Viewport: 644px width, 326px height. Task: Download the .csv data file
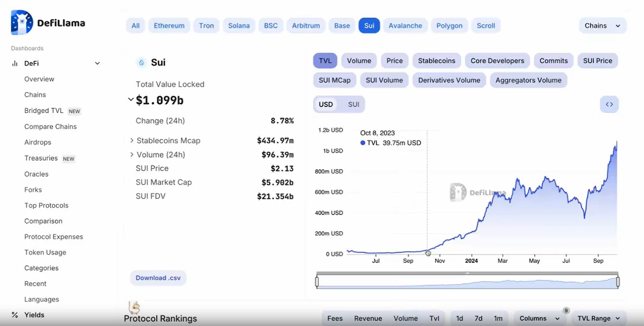pyautogui.click(x=158, y=278)
